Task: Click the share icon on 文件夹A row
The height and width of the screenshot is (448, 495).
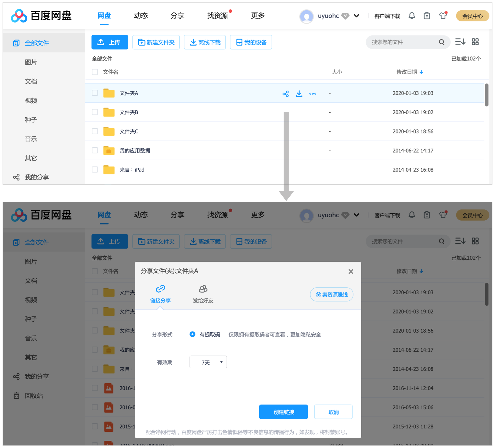Action: point(286,94)
